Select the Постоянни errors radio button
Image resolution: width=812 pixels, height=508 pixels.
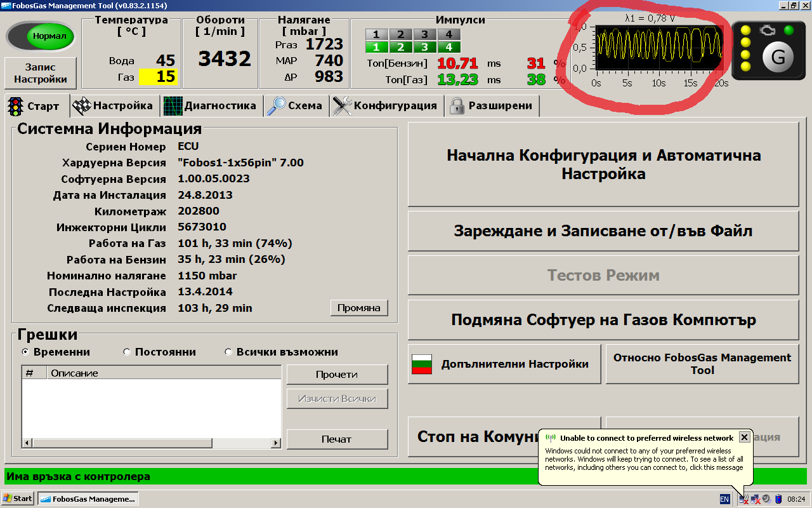click(127, 352)
